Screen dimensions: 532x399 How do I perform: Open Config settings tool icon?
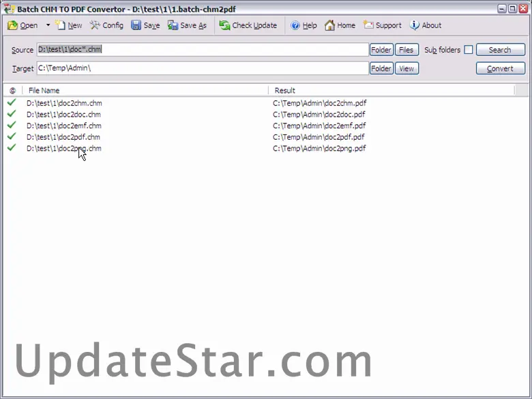coord(95,25)
